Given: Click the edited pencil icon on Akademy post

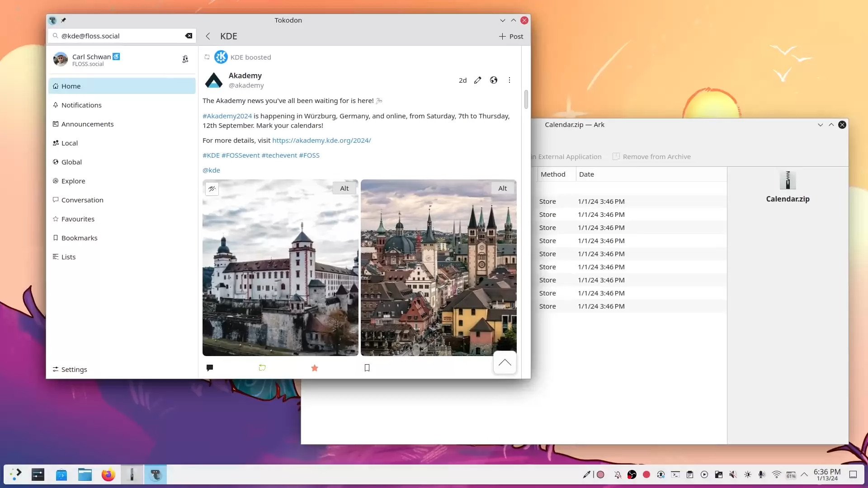Looking at the screenshot, I should (478, 80).
